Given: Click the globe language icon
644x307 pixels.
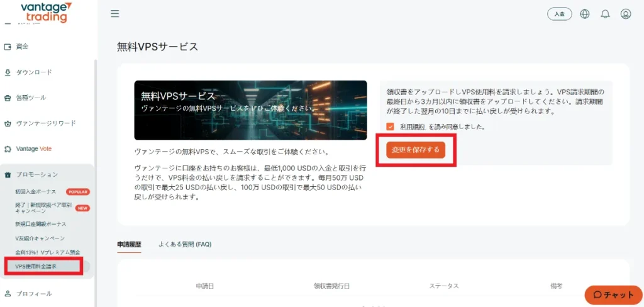Looking at the screenshot, I should pos(584,14).
